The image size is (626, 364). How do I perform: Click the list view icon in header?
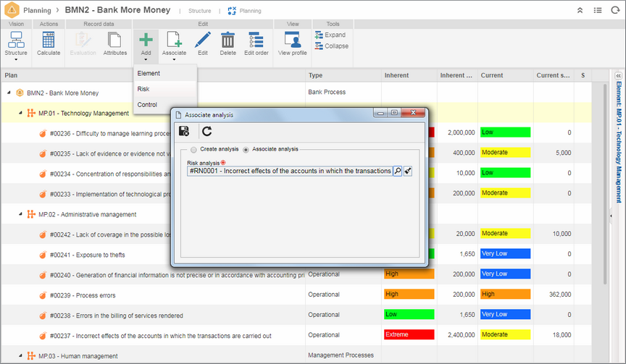(x=598, y=10)
